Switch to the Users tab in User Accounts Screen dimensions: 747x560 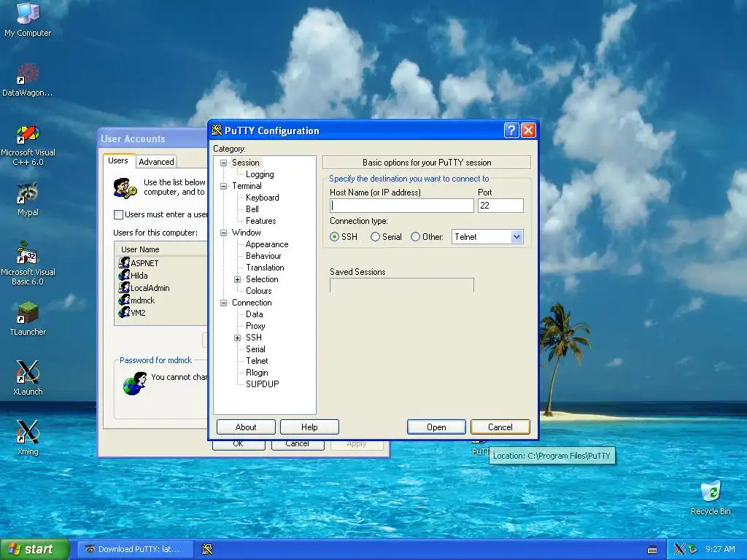point(118,160)
